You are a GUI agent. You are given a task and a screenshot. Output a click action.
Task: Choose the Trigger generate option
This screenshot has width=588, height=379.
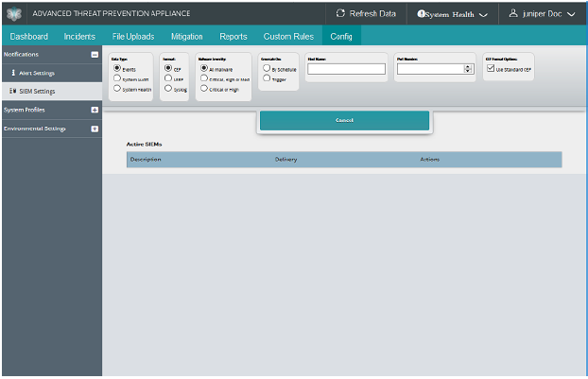tap(267, 78)
